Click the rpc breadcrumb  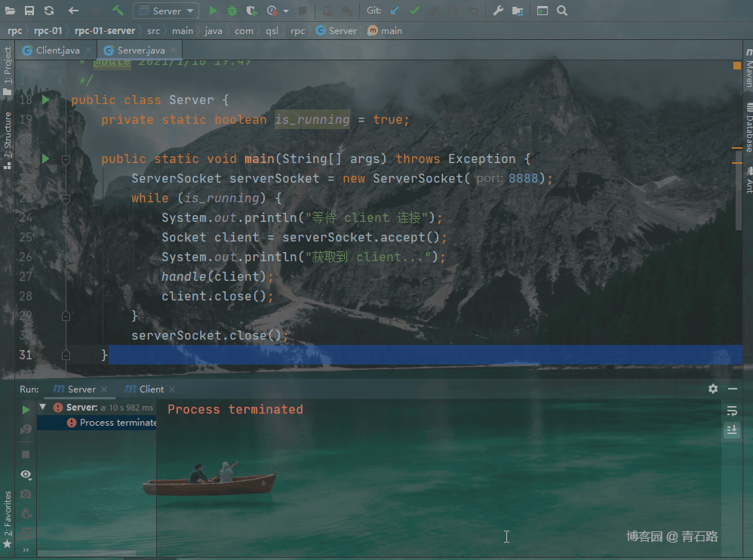coord(15,31)
